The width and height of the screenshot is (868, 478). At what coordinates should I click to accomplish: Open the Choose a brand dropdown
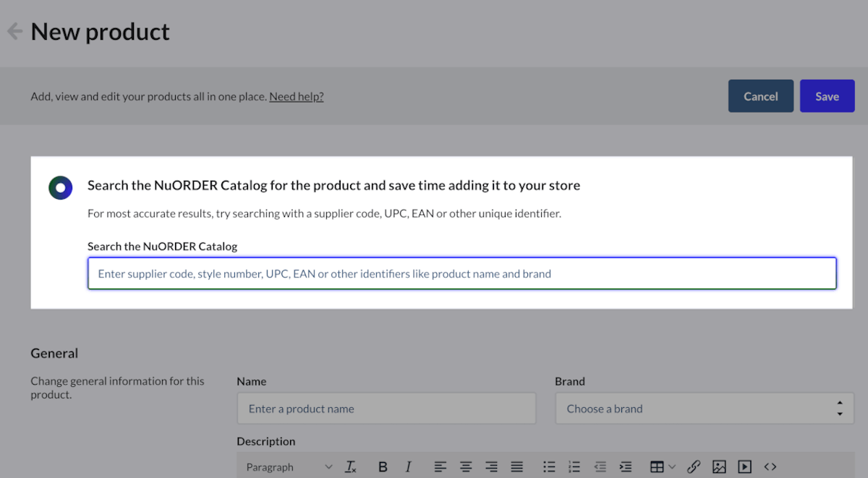(704, 409)
